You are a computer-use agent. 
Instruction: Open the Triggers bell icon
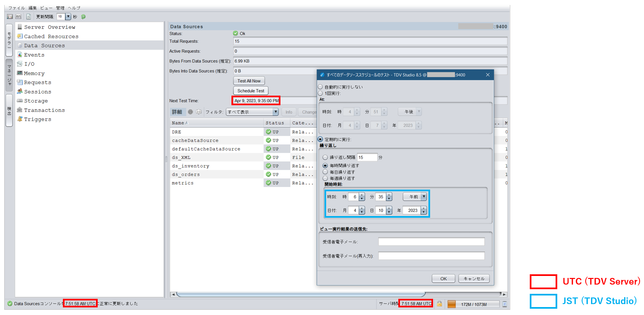(x=20, y=119)
